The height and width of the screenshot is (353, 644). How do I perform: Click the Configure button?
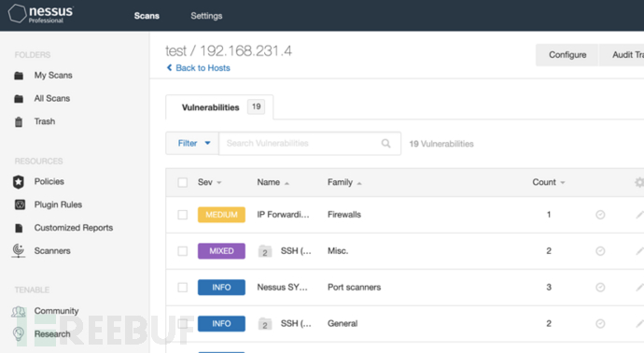click(x=567, y=55)
